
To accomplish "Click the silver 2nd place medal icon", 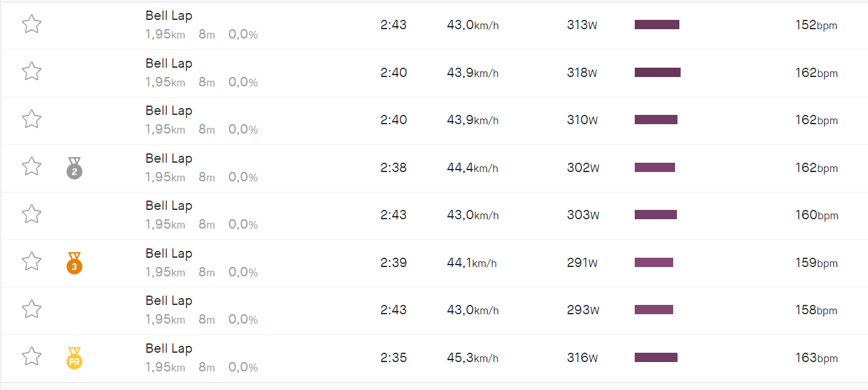I will pyautogui.click(x=74, y=168).
